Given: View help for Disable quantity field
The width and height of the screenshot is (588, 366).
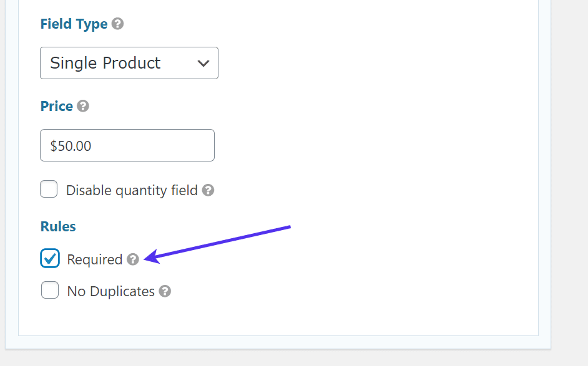Looking at the screenshot, I should coord(208,190).
